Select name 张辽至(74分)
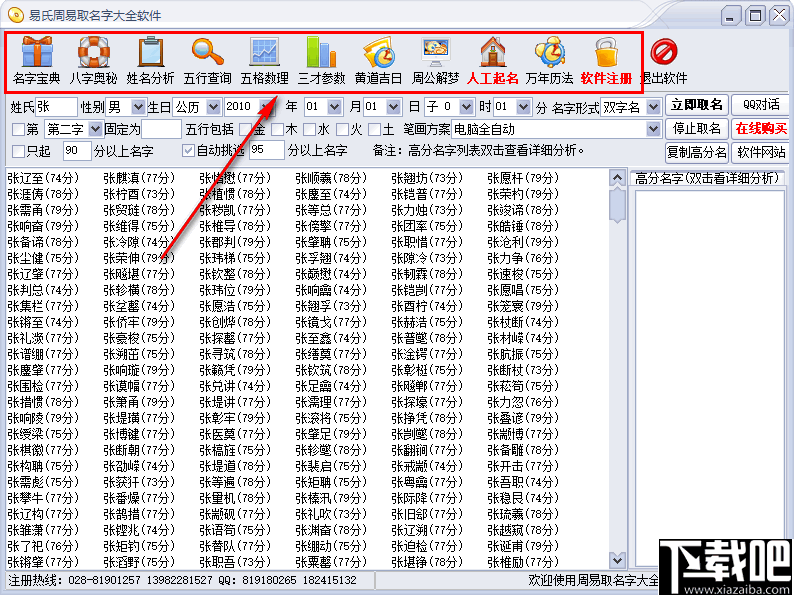The width and height of the screenshot is (794, 595). [x=43, y=178]
